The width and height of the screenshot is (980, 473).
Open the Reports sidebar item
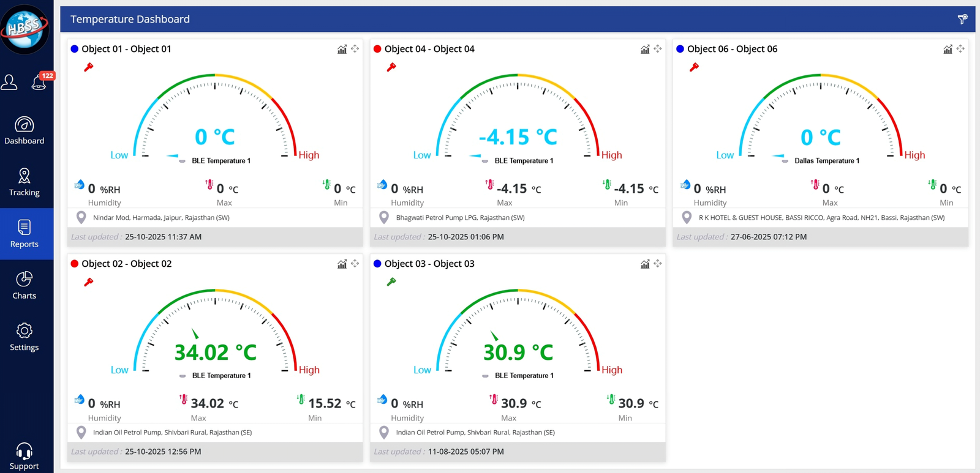click(x=24, y=234)
